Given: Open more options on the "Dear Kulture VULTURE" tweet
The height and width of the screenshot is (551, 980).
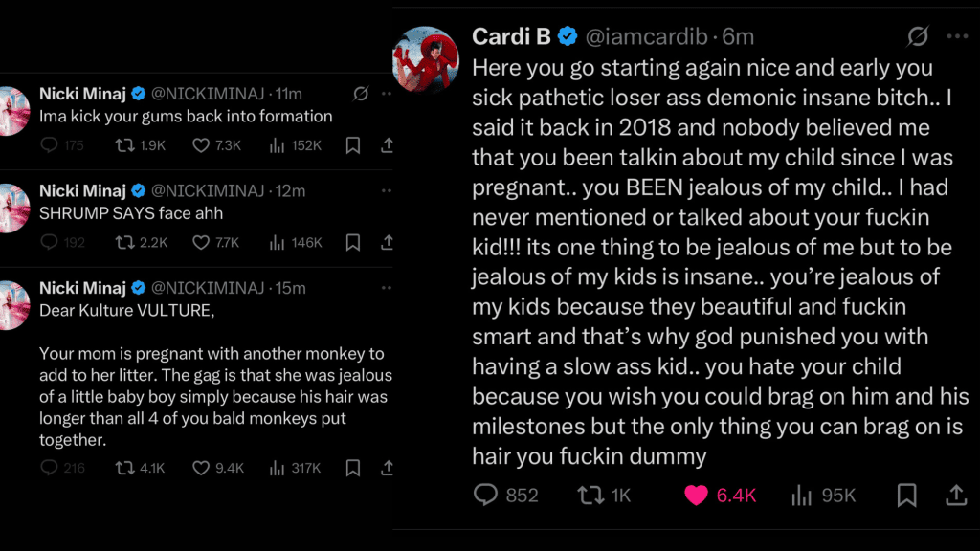Looking at the screenshot, I should [x=386, y=287].
